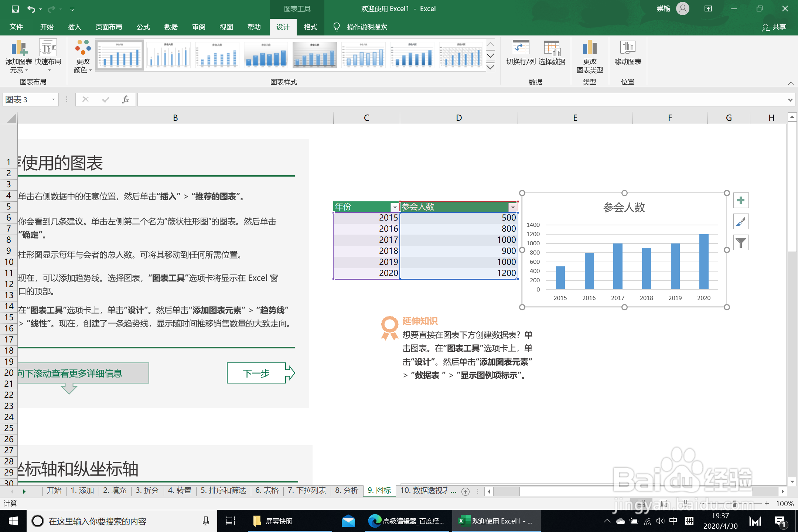Open the 参会人数 column filter dropdown
This screenshot has height=532, width=798.
pos(513,207)
